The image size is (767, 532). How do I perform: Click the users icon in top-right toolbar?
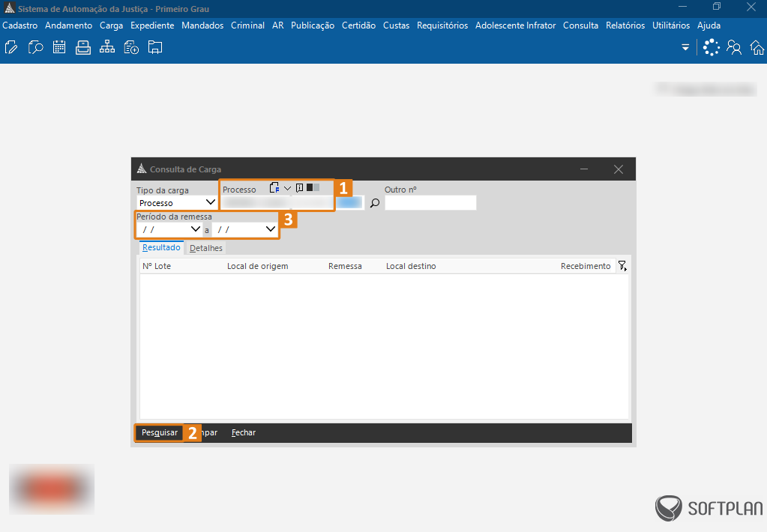[x=734, y=48]
